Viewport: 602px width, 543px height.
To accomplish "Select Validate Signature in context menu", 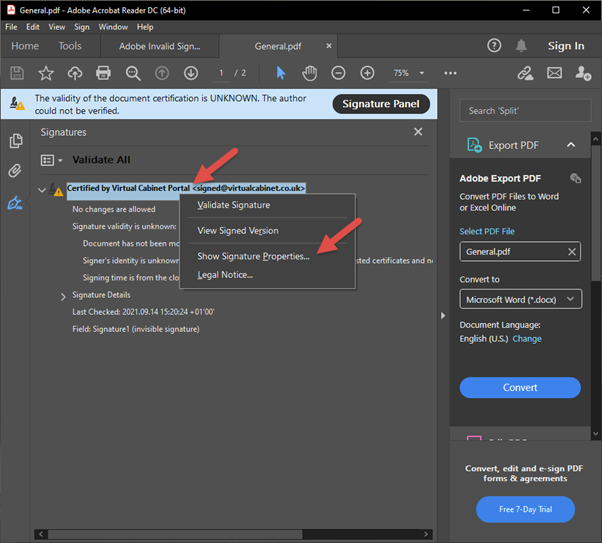I will 233,205.
